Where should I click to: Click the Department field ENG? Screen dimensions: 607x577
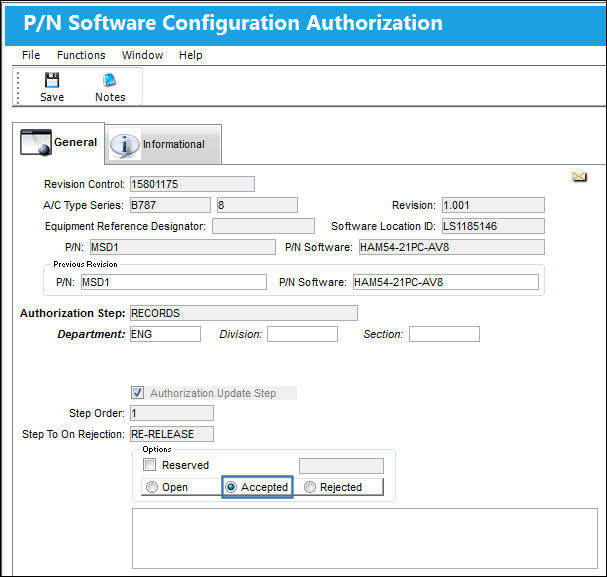[165, 334]
